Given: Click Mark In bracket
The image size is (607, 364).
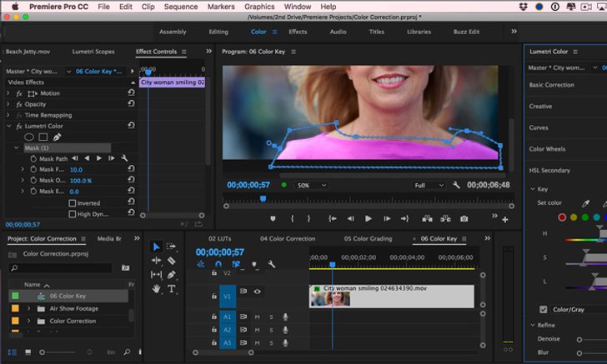Looking at the screenshot, I should click(293, 218).
